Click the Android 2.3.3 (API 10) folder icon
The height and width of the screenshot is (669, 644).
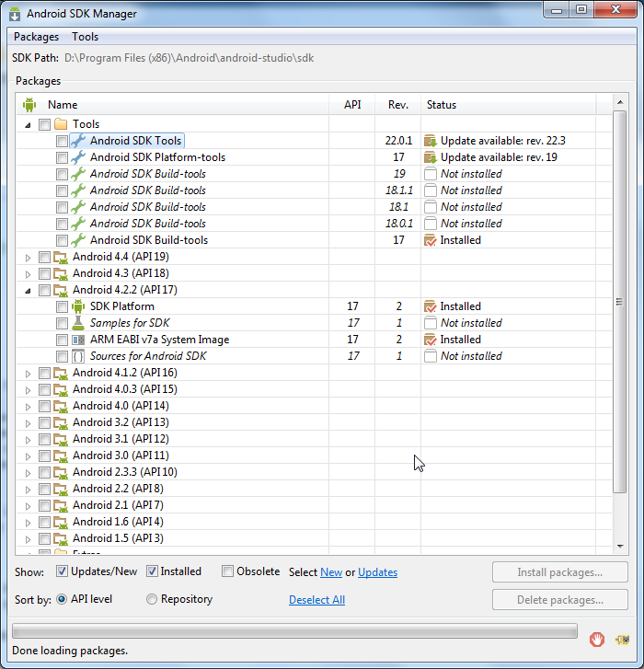pos(61,473)
